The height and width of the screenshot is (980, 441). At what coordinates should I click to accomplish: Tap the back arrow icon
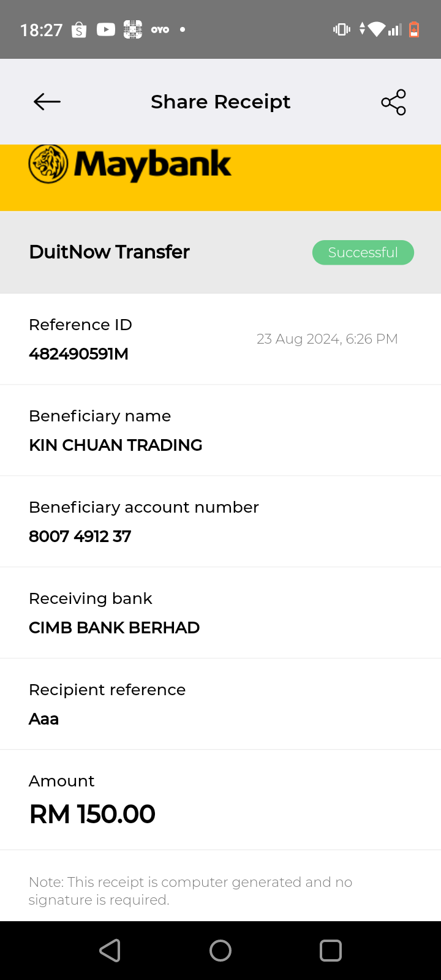(47, 102)
